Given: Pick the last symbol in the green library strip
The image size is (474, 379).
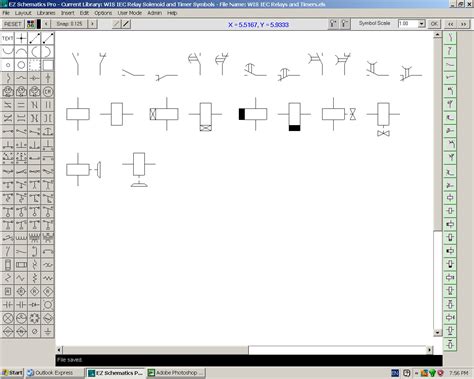Looking at the screenshot, I should click(450, 344).
